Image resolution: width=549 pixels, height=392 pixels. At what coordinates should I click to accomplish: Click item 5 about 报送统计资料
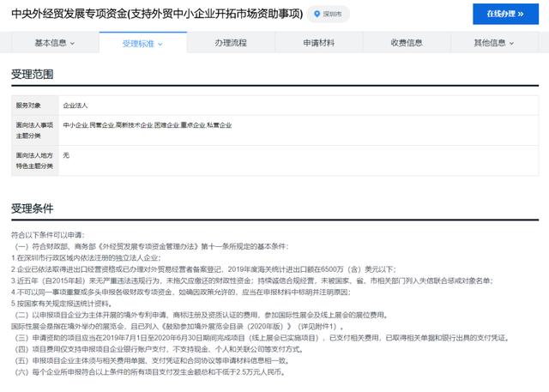[x=62, y=304]
